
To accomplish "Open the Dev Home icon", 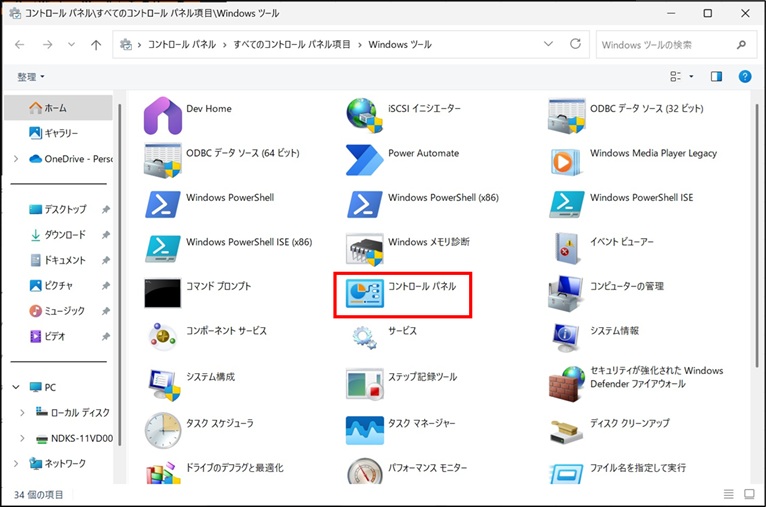I will pos(163,116).
